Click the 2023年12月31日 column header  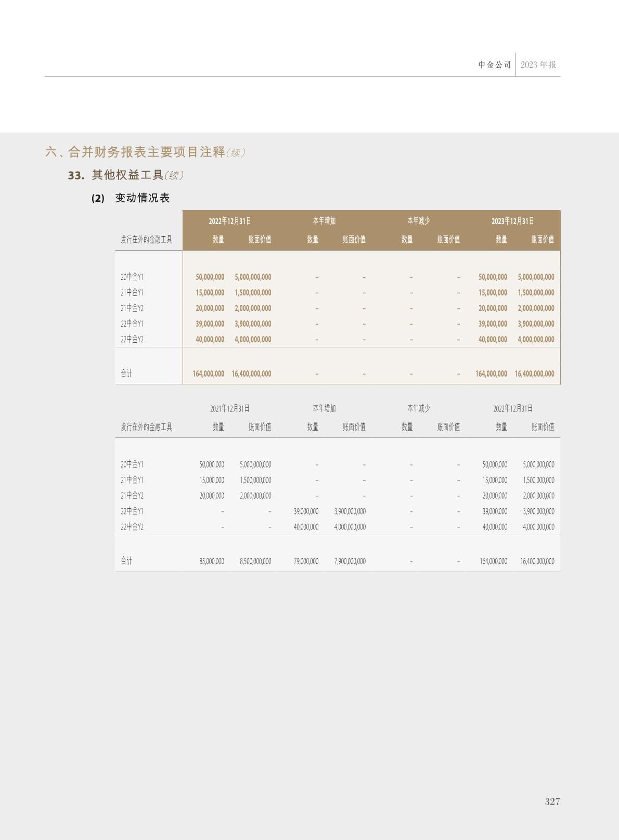pyautogui.click(x=512, y=221)
